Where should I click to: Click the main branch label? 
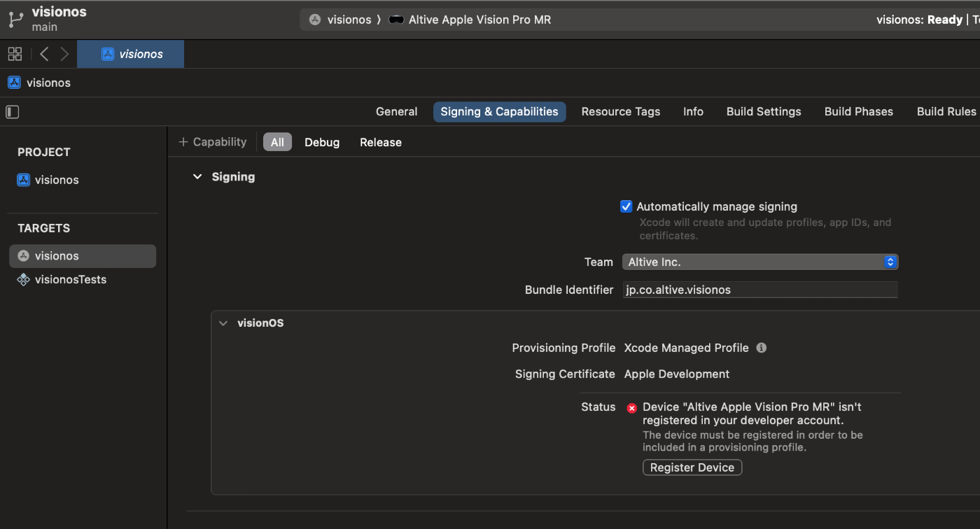pyautogui.click(x=45, y=27)
